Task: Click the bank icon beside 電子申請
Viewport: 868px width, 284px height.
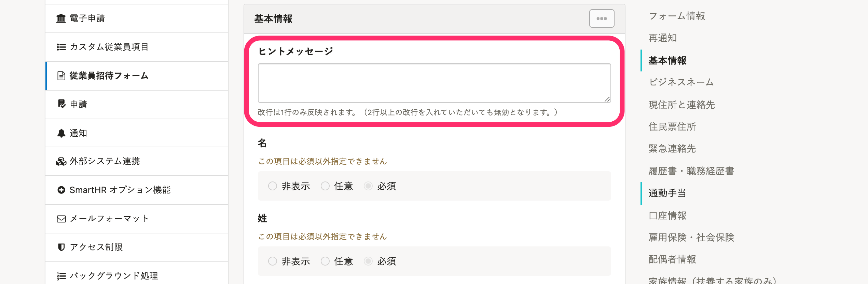Action: [61, 18]
